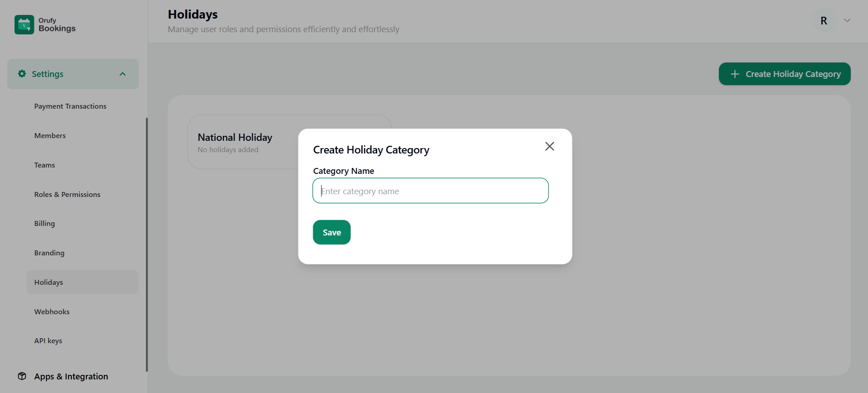This screenshot has width=868, height=393.
Task: Go to API keys settings
Action: [x=48, y=341]
